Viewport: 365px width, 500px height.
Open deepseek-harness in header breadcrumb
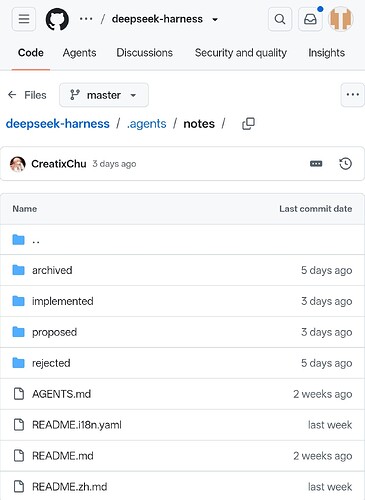click(x=157, y=19)
